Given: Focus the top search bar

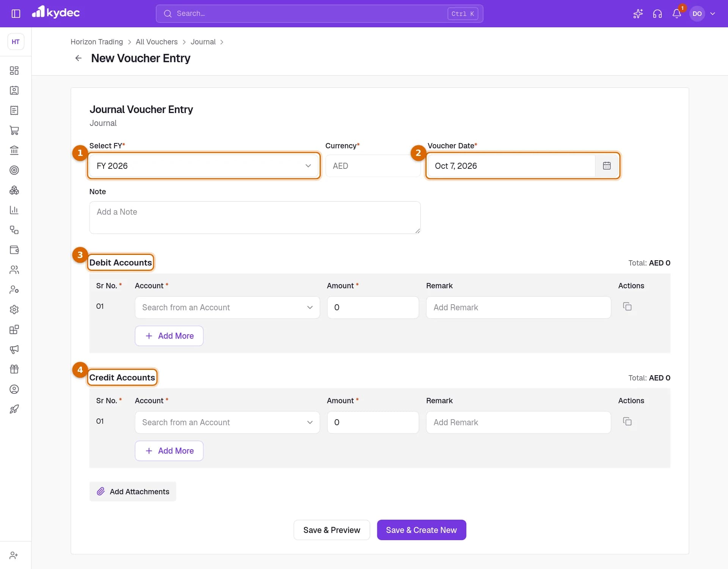Looking at the screenshot, I should (x=319, y=14).
